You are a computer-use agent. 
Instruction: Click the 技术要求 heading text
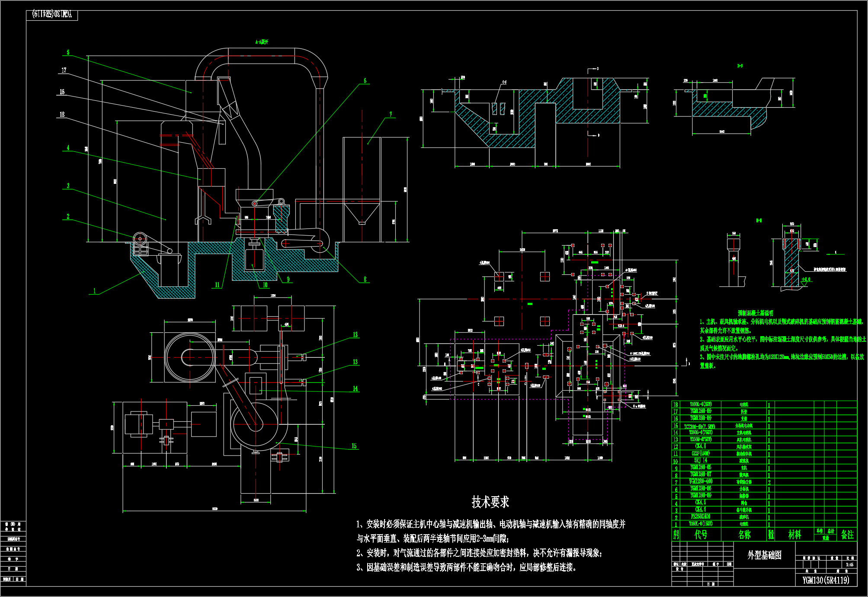point(490,502)
